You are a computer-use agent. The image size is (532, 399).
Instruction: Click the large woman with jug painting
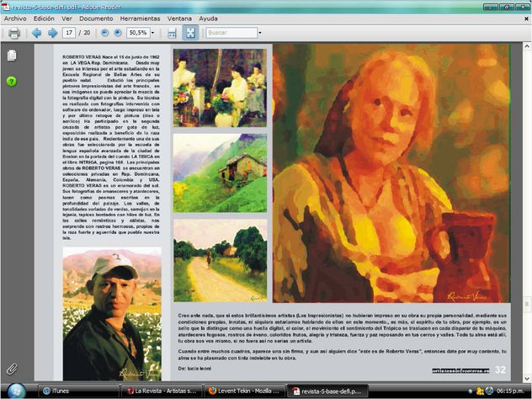pos(391,173)
